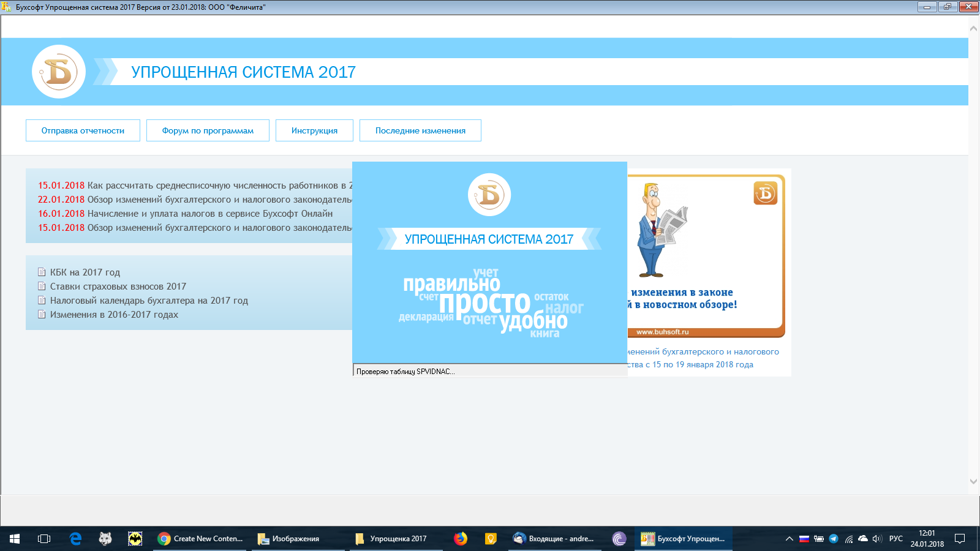This screenshot has height=551, width=980.
Task: Click the wolf icon on the taskbar
Action: tap(105, 539)
